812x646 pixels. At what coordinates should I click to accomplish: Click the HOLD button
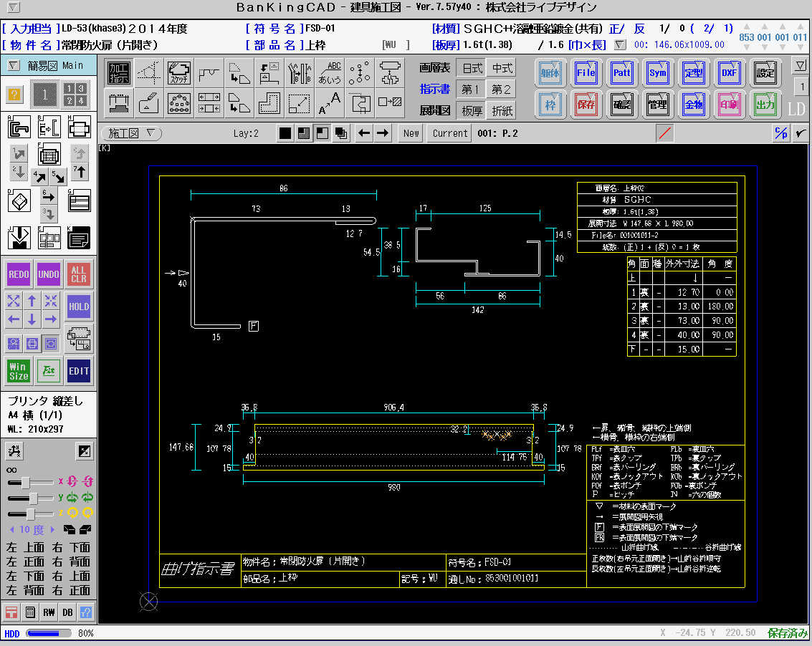coord(79,307)
